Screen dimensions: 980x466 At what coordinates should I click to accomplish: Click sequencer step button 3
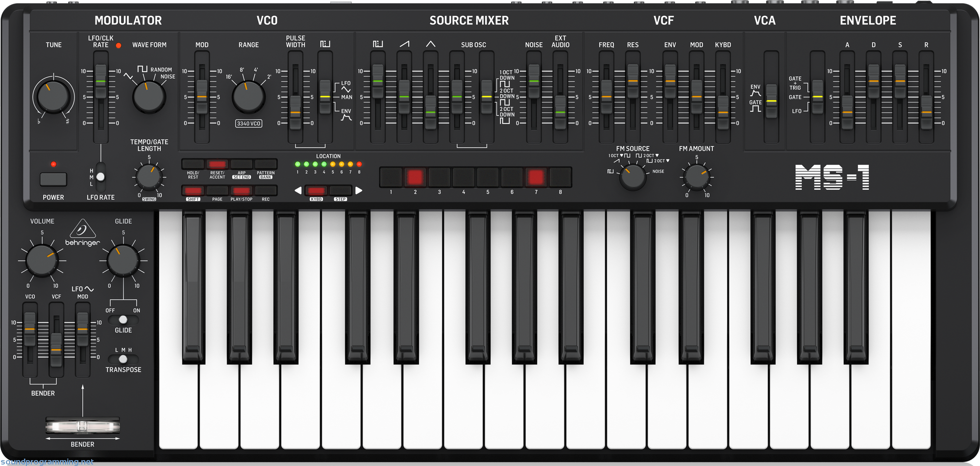coord(440,177)
